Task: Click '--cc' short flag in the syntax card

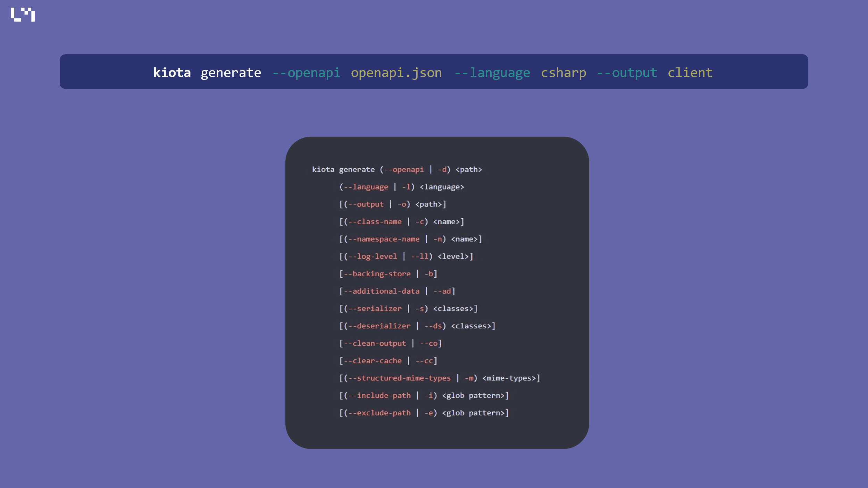Action: point(424,361)
